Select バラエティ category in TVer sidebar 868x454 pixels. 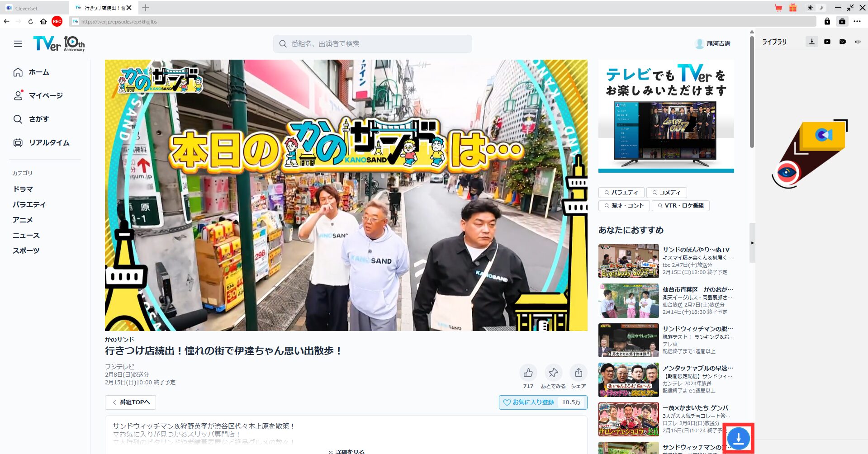[x=29, y=204]
